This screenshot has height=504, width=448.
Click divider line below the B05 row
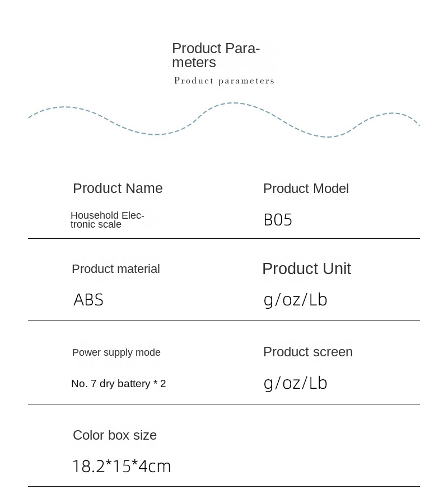[224, 239]
